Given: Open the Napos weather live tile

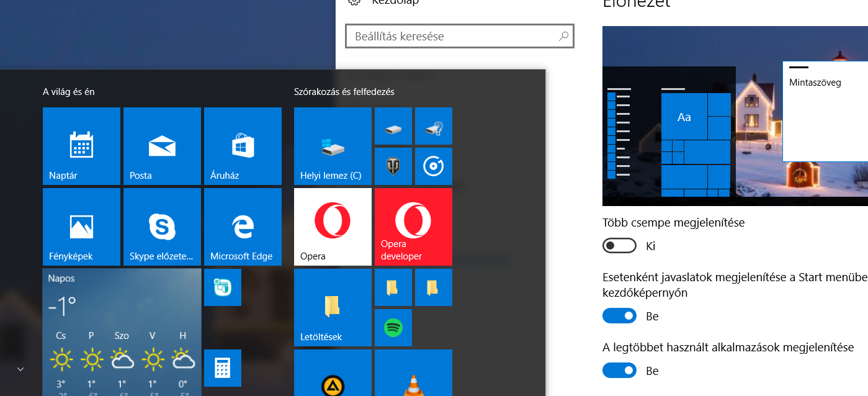Looking at the screenshot, I should coord(122,332).
